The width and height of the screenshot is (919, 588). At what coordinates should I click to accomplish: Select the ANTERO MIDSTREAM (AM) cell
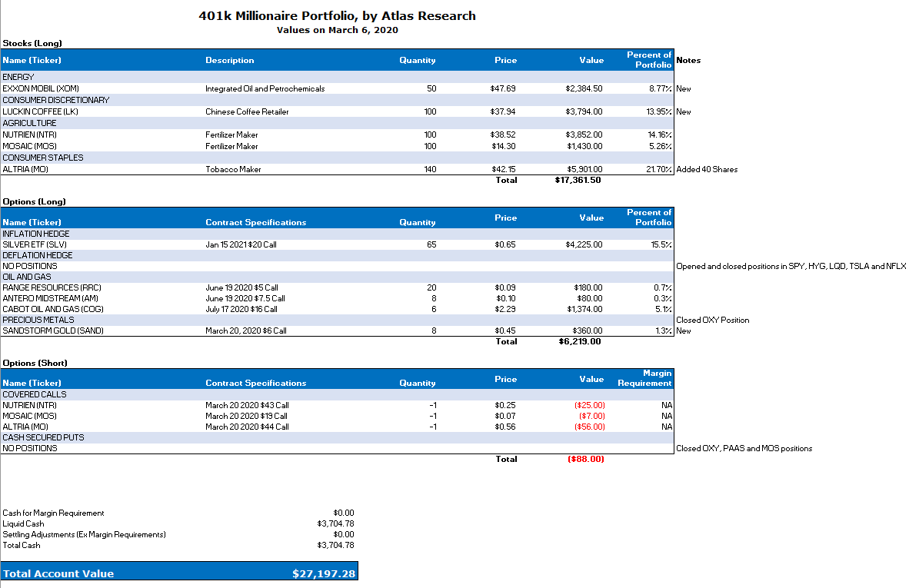(51, 298)
